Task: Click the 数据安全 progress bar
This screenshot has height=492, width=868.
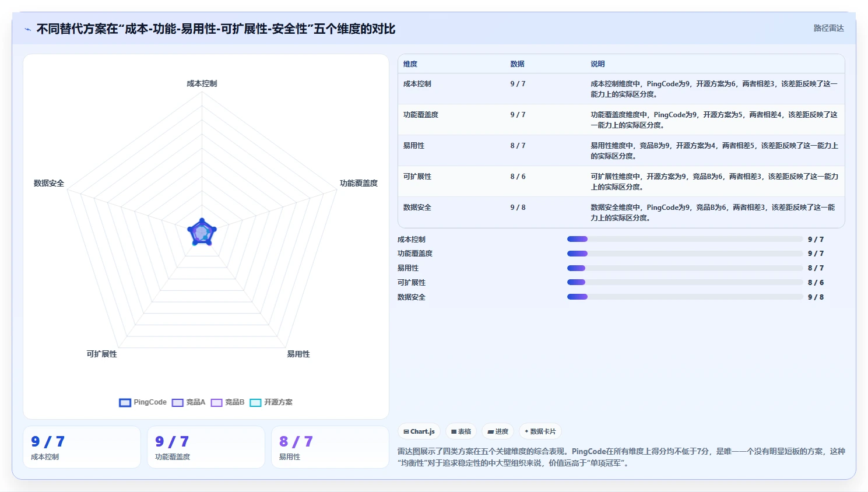Action: click(x=685, y=297)
